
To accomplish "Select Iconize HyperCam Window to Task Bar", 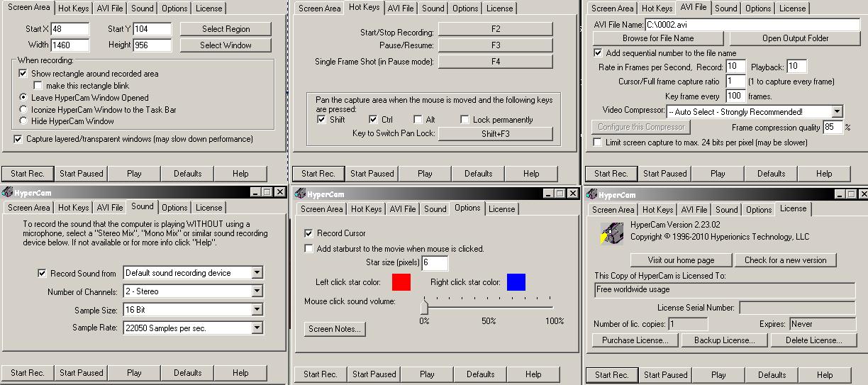I will (23, 110).
